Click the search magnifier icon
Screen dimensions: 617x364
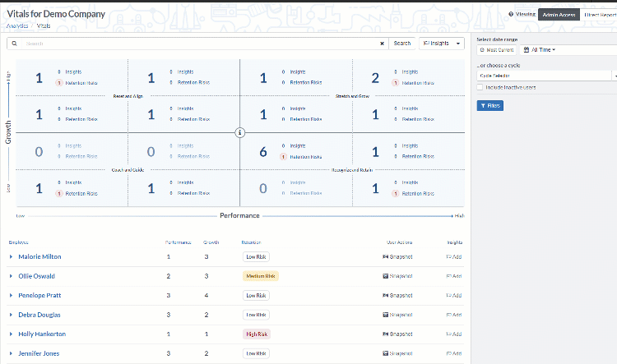click(x=14, y=44)
